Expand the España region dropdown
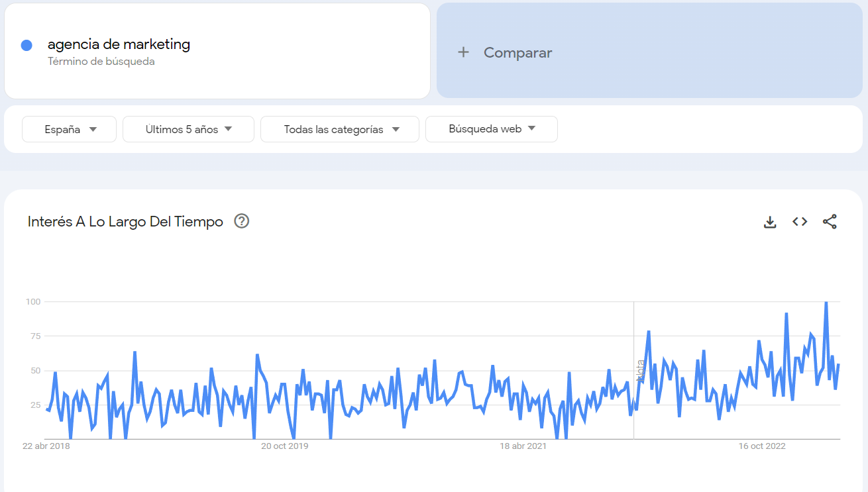Image resolution: width=868 pixels, height=492 pixels. click(70, 129)
